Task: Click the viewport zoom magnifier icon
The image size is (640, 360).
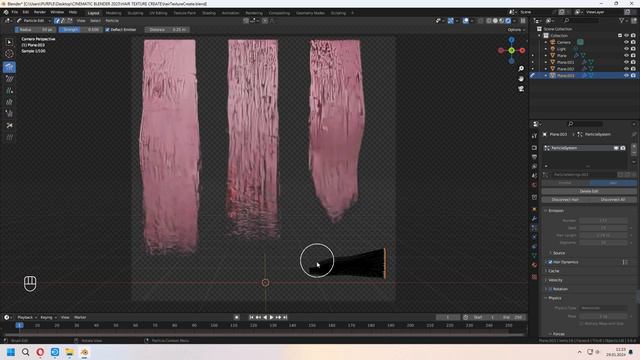Action: 521,69
